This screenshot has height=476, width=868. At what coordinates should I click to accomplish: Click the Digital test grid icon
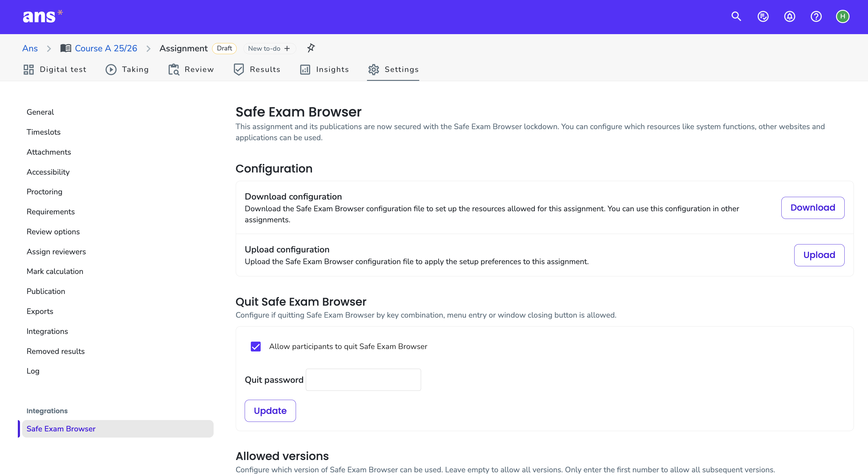tap(28, 69)
